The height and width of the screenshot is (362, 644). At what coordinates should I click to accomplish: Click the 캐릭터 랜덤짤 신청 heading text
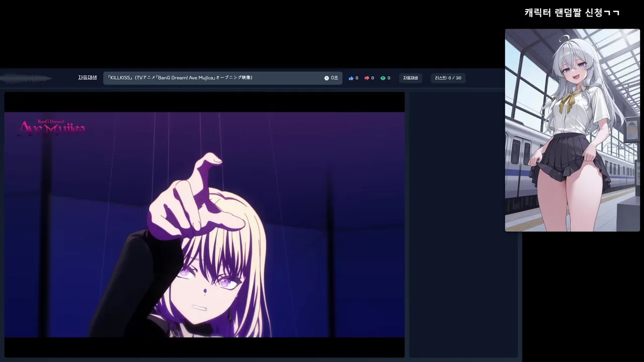coord(572,13)
